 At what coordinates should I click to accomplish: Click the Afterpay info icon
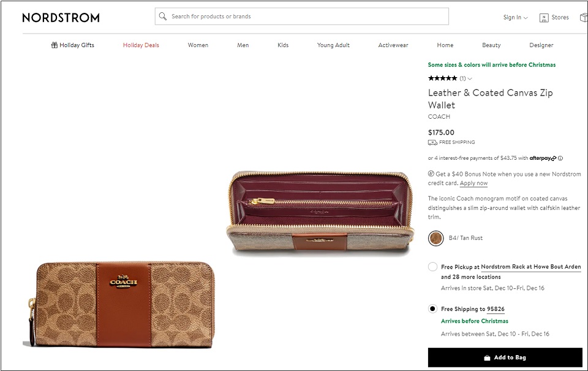point(560,158)
